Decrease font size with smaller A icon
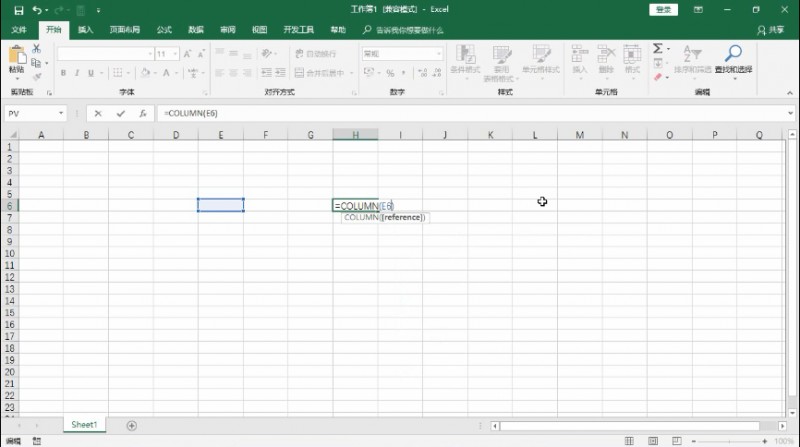Screen dimensions: 800x447 point(201,54)
